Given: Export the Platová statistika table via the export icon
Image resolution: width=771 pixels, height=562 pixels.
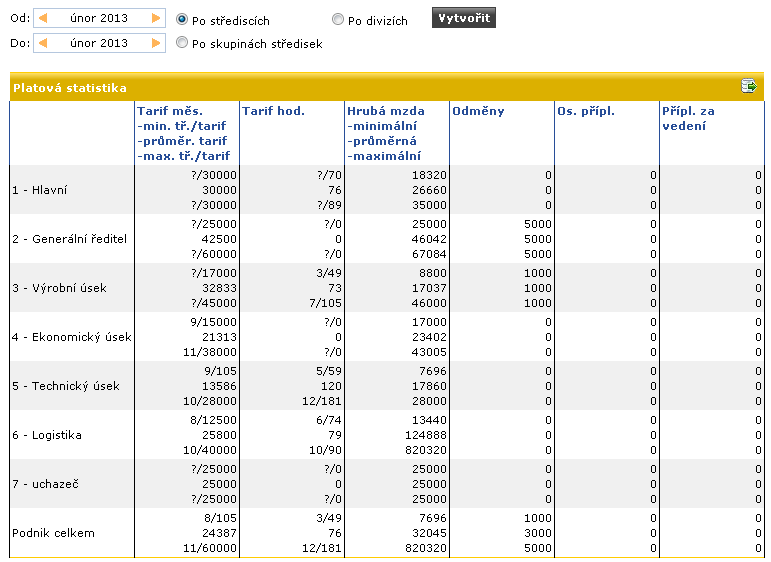Looking at the screenshot, I should [x=748, y=86].
